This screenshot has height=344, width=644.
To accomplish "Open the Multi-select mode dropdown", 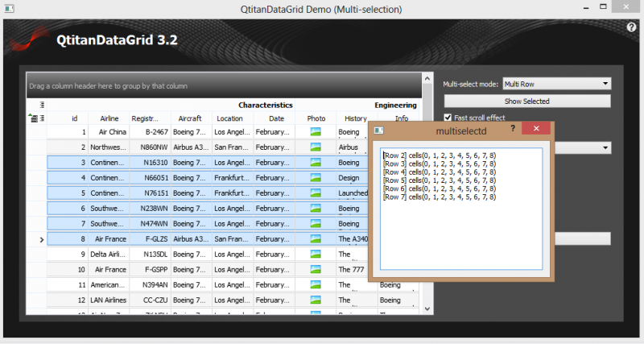I will [557, 84].
